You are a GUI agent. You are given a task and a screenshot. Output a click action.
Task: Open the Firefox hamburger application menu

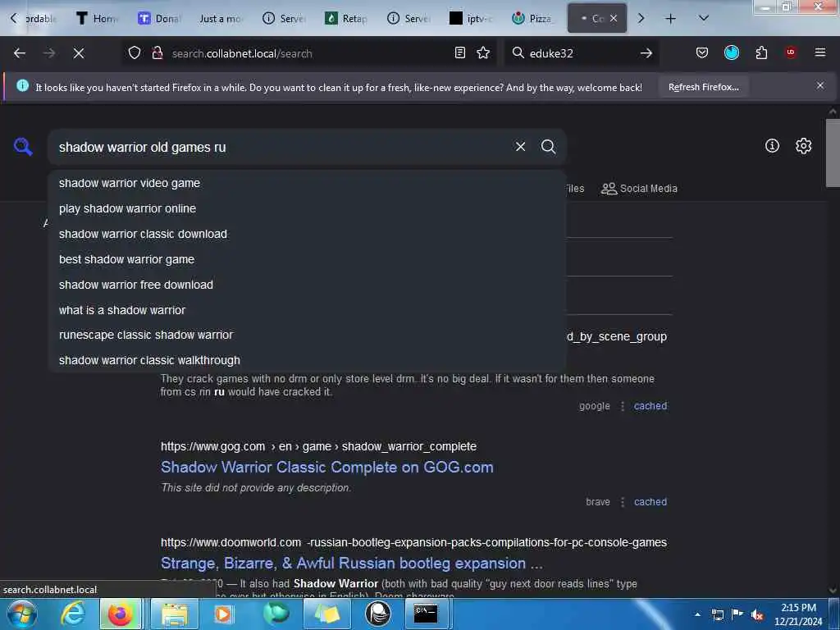pos(819,52)
